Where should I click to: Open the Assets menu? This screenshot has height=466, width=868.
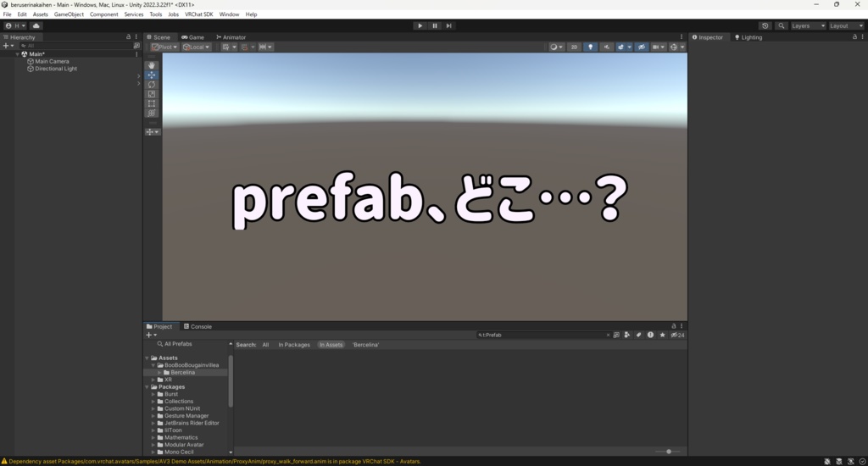(40, 14)
